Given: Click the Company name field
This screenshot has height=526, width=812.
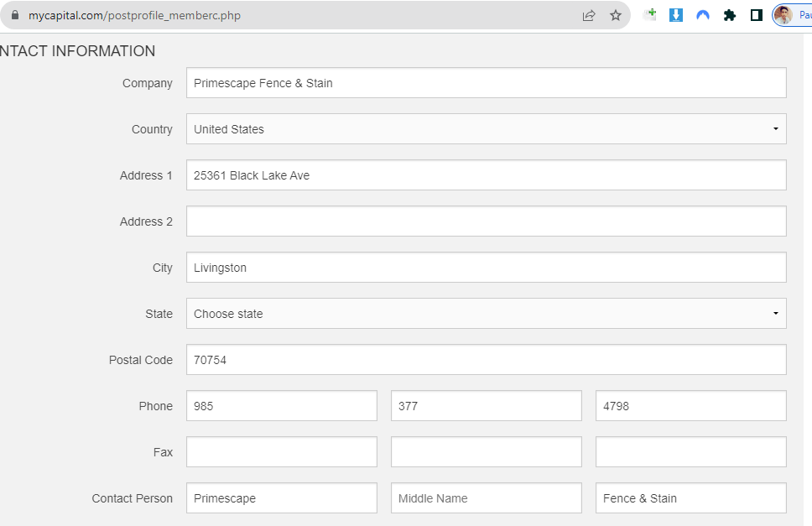Looking at the screenshot, I should tap(486, 83).
